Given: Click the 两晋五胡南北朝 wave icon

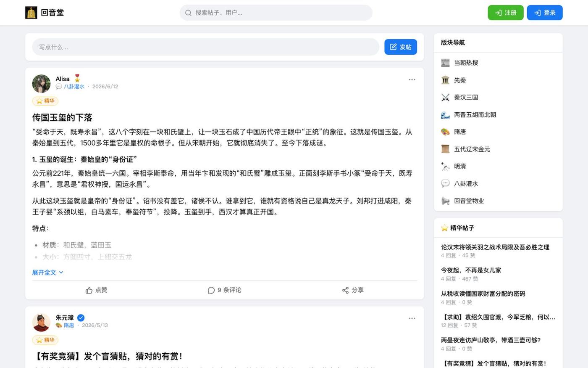Looking at the screenshot, I should click(x=445, y=114).
